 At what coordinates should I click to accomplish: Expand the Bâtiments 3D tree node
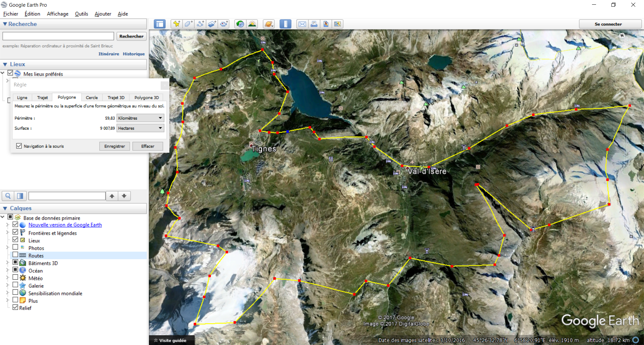tap(7, 263)
